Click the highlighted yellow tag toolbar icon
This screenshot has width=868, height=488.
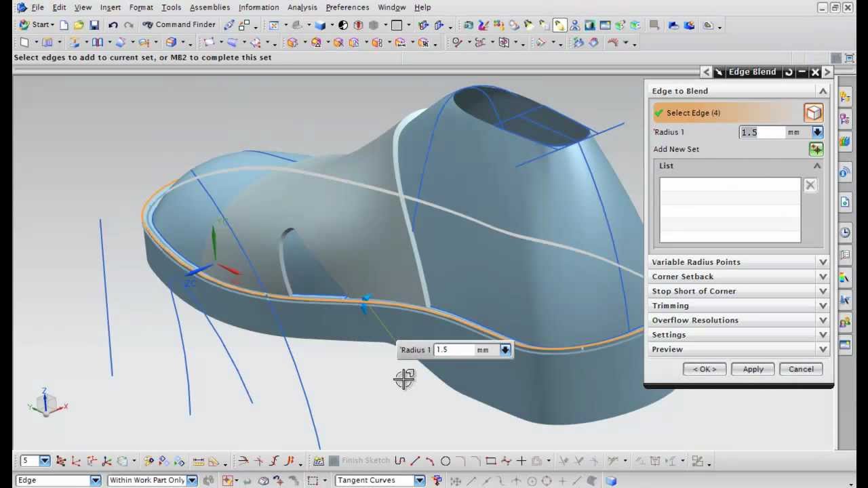coord(559,25)
